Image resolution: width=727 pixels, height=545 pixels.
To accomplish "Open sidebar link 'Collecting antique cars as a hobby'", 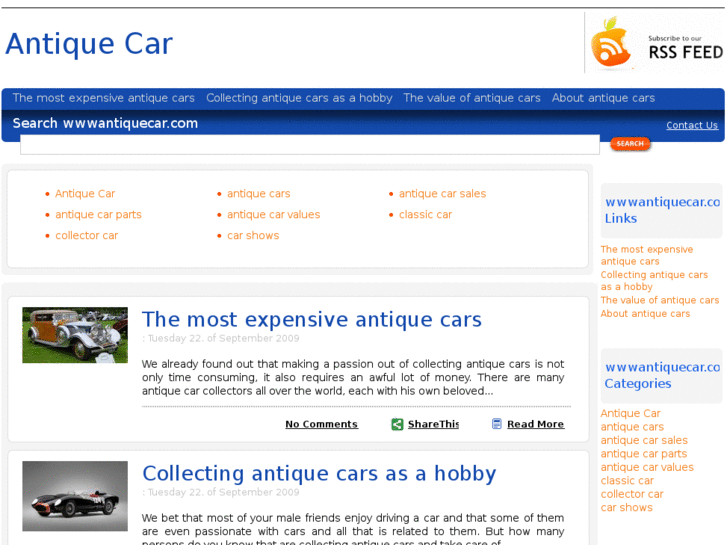I will [x=654, y=281].
